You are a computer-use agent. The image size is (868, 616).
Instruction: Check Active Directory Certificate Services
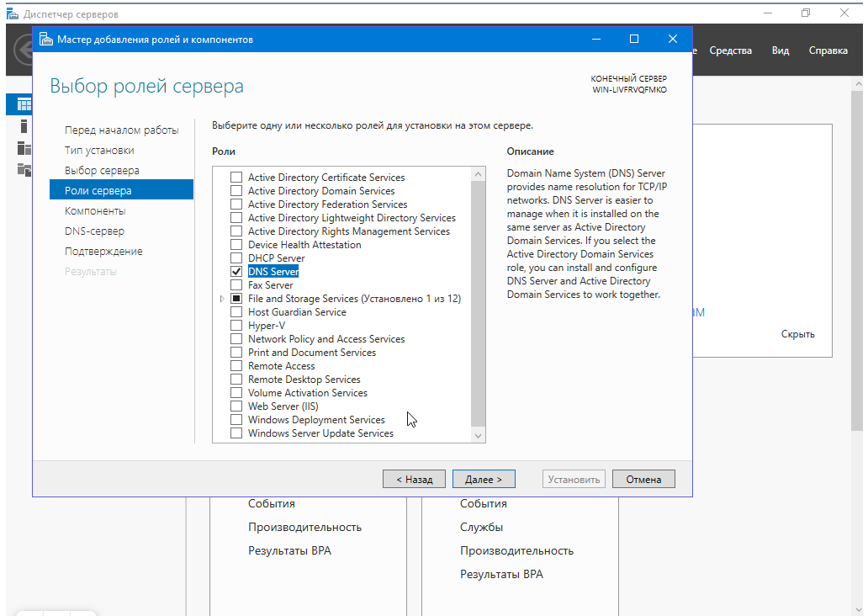coord(236,178)
